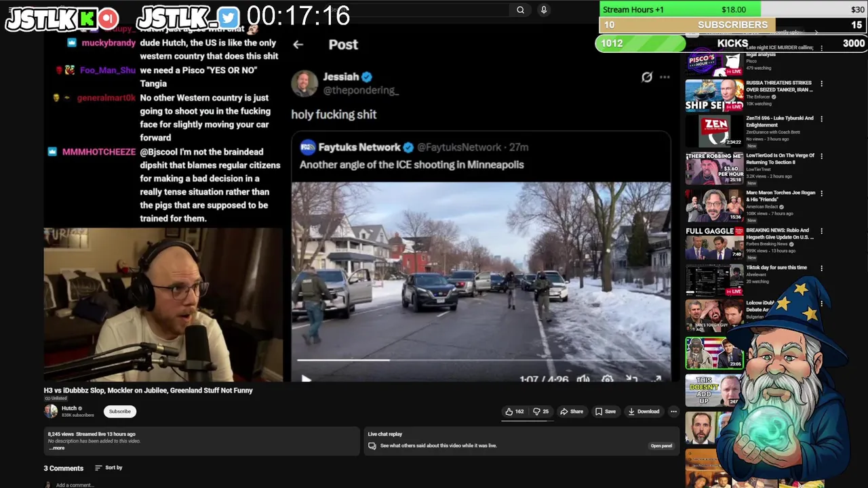
Task: Like the video with thumbs up
Action: [515, 411]
